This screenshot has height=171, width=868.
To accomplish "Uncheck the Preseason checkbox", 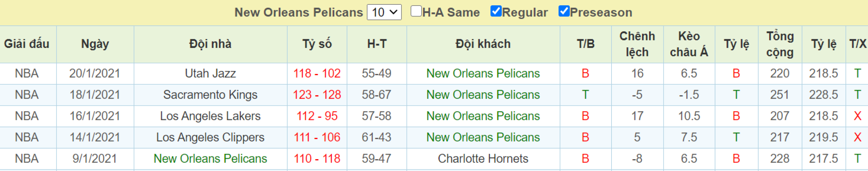I will point(564,11).
